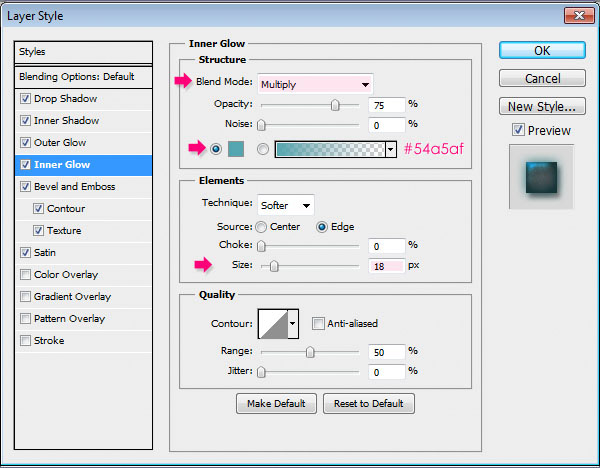This screenshot has height=468, width=600.
Task: Select the Inner Shadow effect row
Action: 83,121
